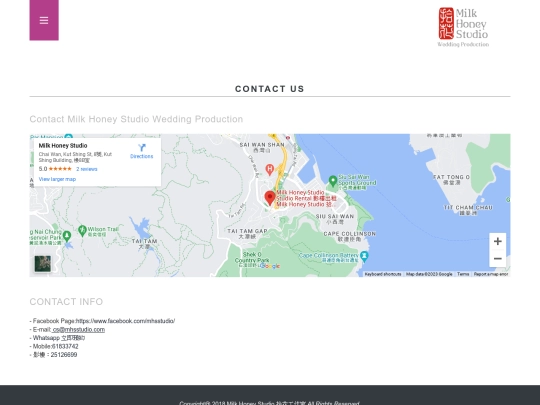This screenshot has height=405, width=540.
Task: Click the CONTACT US heading
Action: pos(270,89)
